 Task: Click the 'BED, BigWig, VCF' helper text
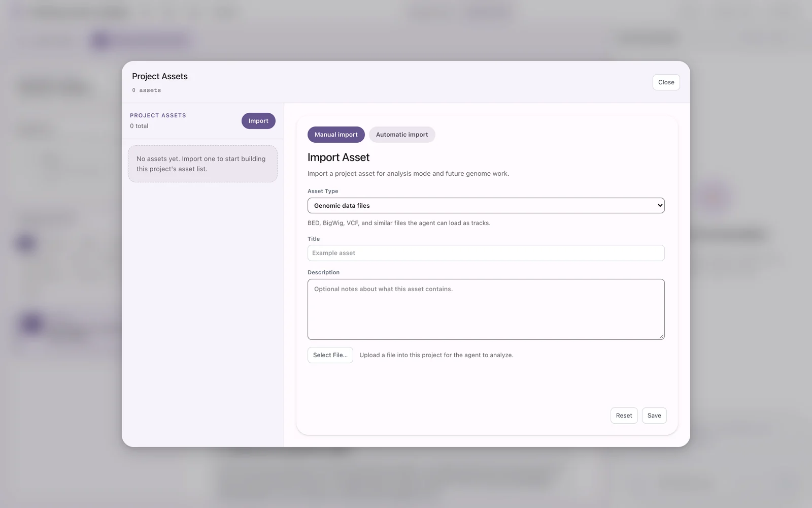(x=399, y=223)
